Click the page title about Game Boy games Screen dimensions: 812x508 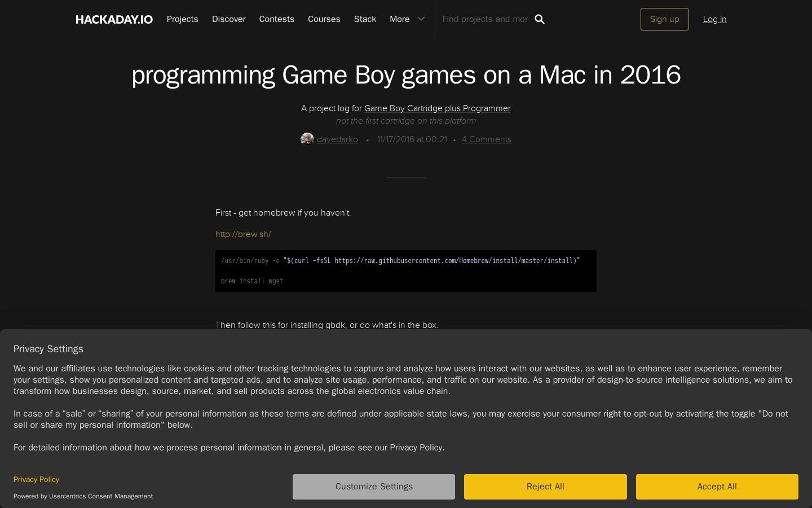click(x=406, y=75)
